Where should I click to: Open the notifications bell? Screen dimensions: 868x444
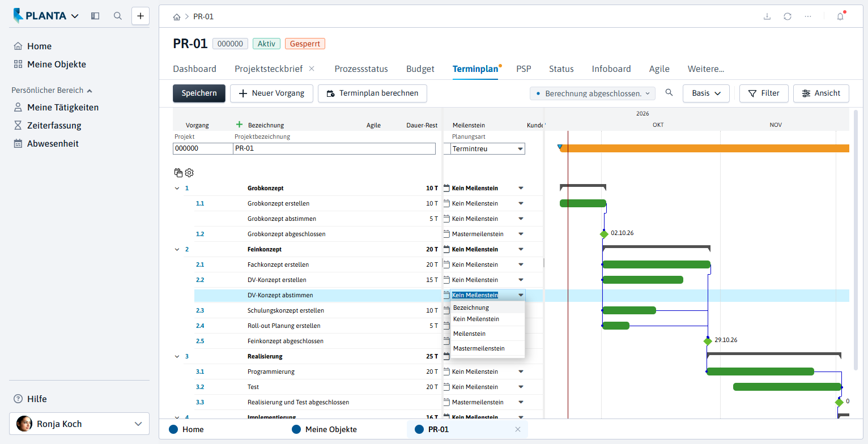(840, 16)
